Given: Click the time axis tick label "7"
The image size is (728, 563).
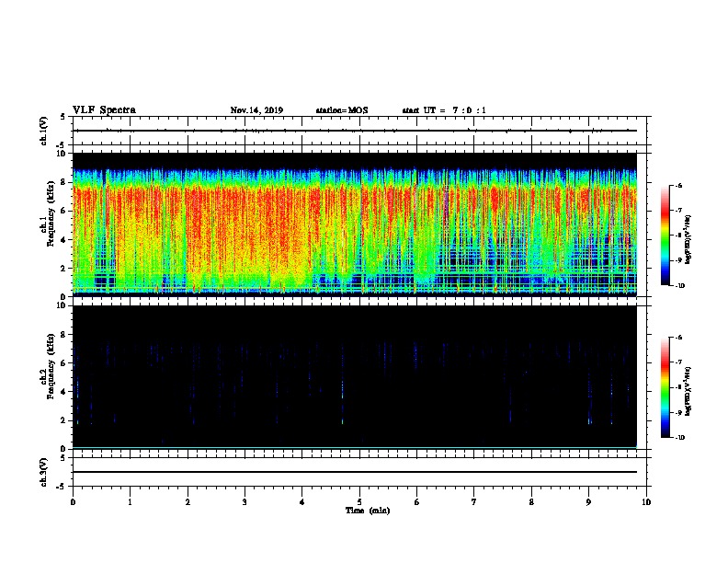Looking at the screenshot, I should [x=474, y=502].
